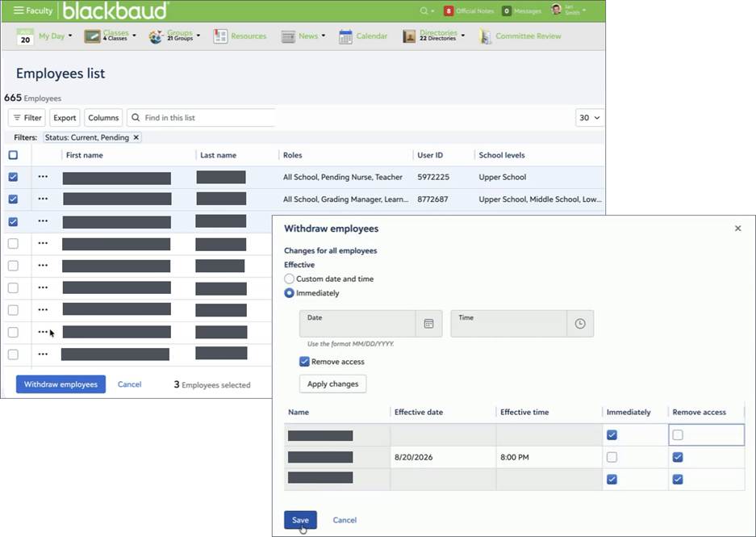
Task: Click the Groups people icon
Action: 156,36
